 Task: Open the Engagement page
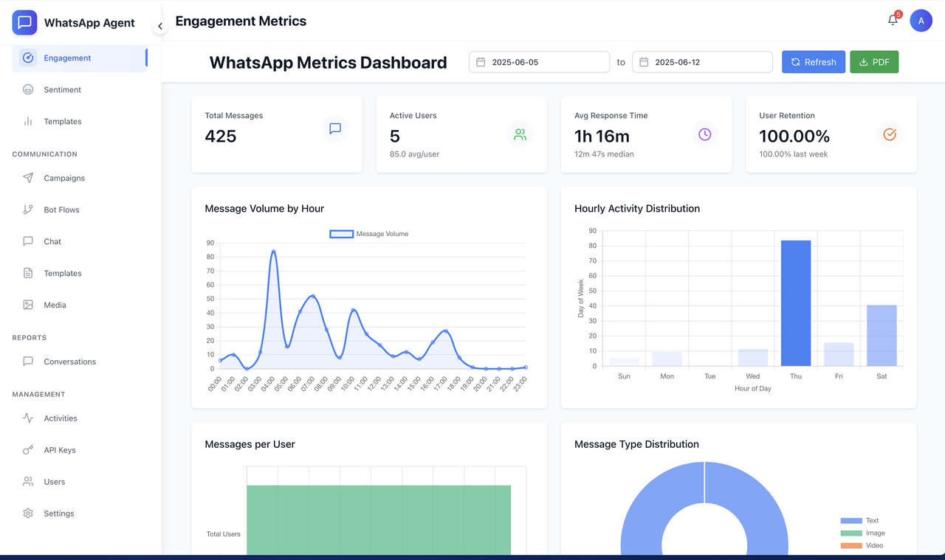80,58
